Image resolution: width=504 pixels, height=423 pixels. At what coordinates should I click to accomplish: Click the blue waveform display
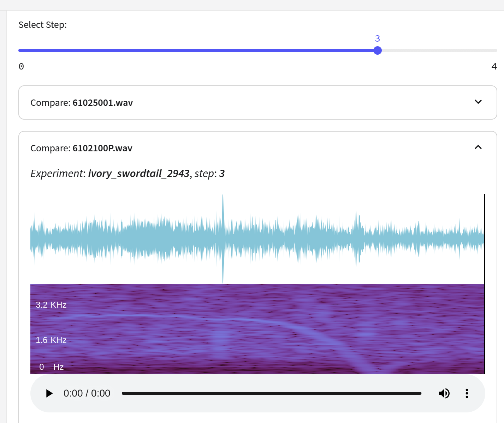click(x=257, y=239)
